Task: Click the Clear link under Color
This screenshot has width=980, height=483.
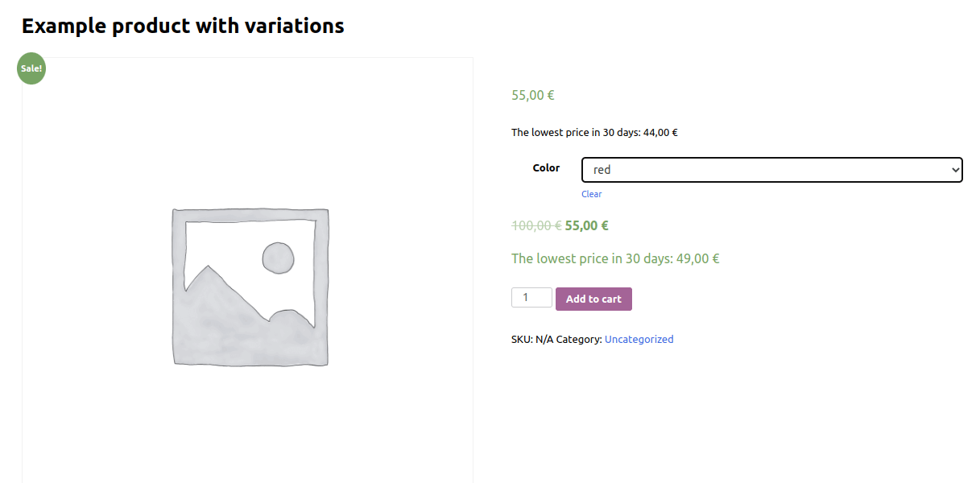Action: click(x=591, y=194)
